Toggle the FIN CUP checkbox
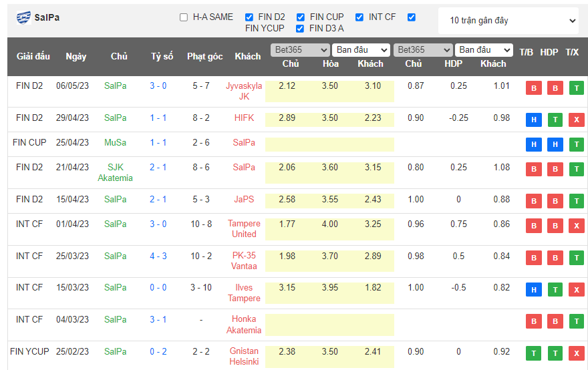 click(x=301, y=17)
